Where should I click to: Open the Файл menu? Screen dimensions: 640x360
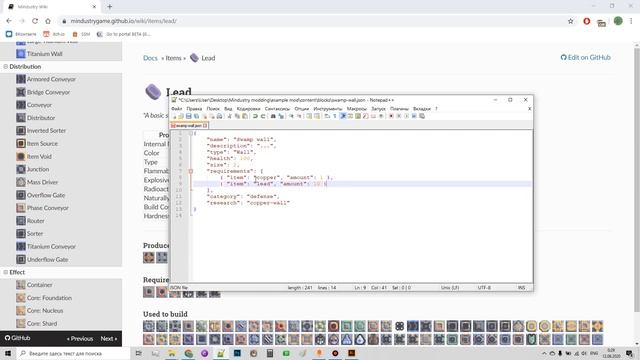click(x=176, y=109)
